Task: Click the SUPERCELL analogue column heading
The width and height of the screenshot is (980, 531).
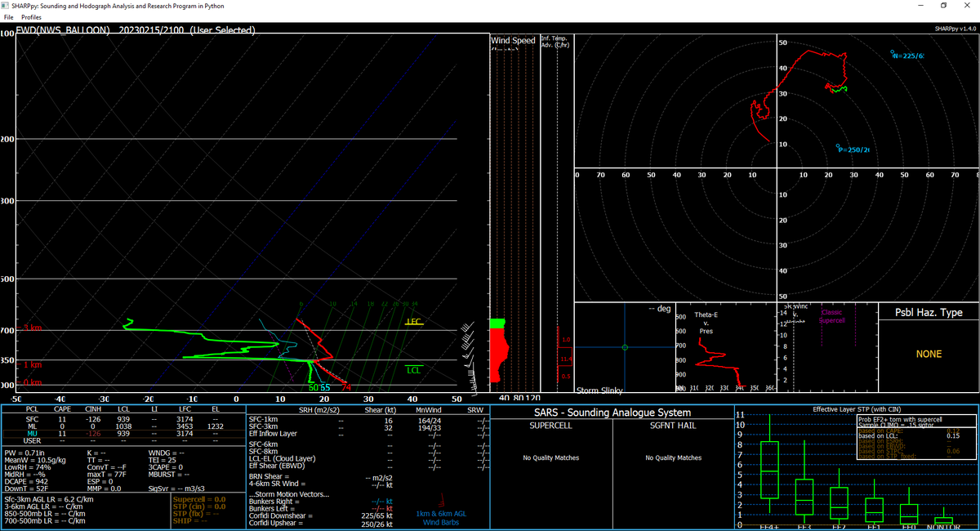Action: 551,426
